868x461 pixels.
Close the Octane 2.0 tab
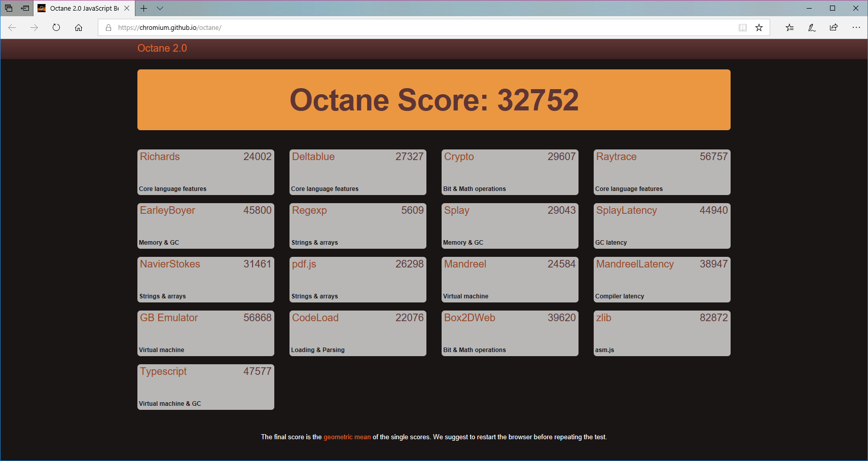point(127,8)
